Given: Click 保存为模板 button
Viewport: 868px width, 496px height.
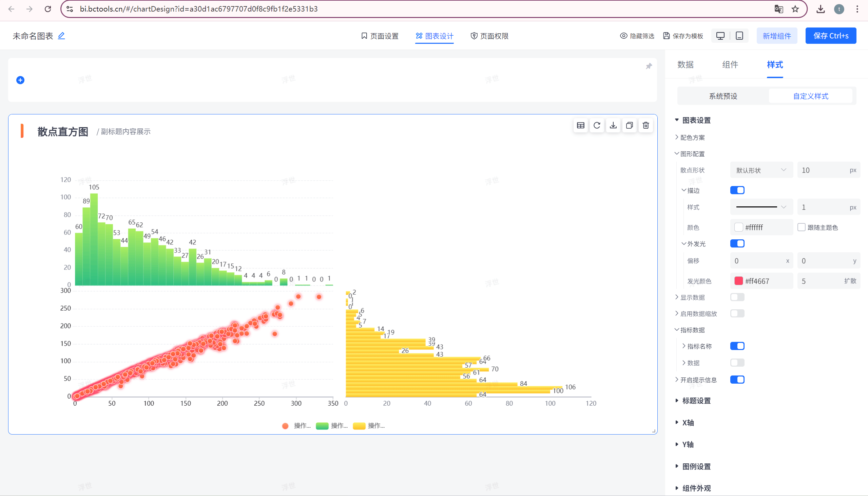Looking at the screenshot, I should click(x=683, y=36).
